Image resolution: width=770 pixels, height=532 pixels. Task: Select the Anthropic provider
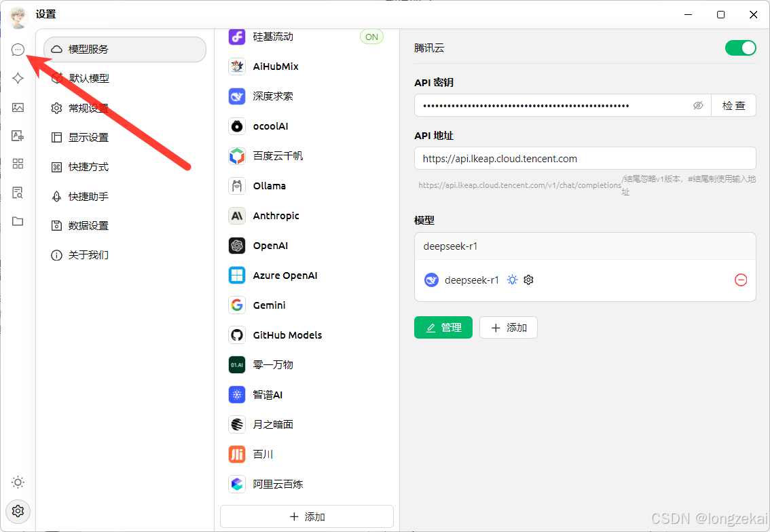click(306, 216)
